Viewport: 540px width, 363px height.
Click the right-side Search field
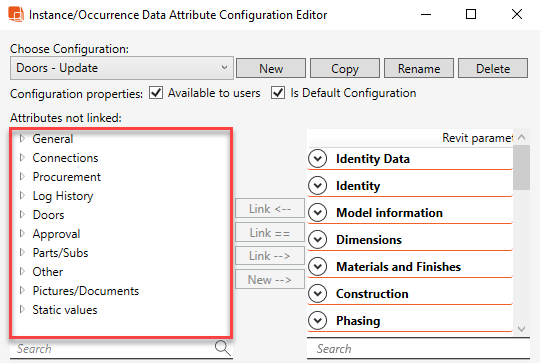(418, 349)
